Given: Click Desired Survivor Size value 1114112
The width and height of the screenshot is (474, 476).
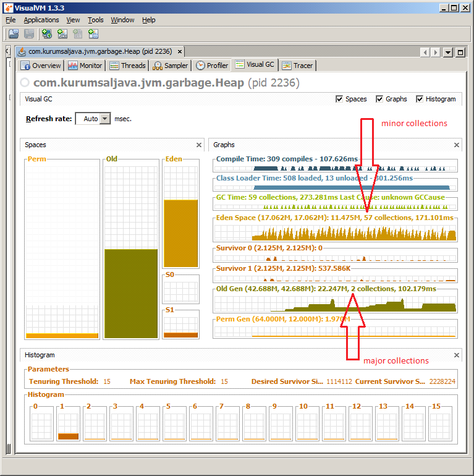Looking at the screenshot, I should click(339, 381).
